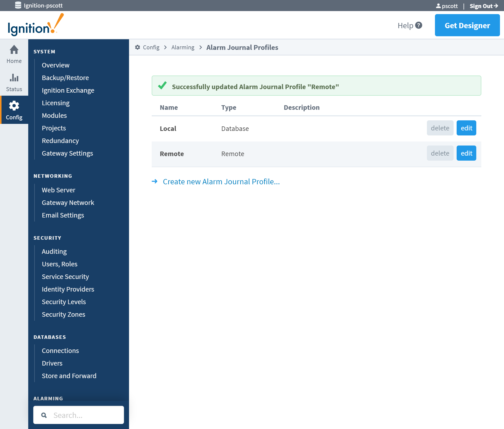The image size is (504, 429).
Task: Open Redundancy settings
Action: click(60, 141)
